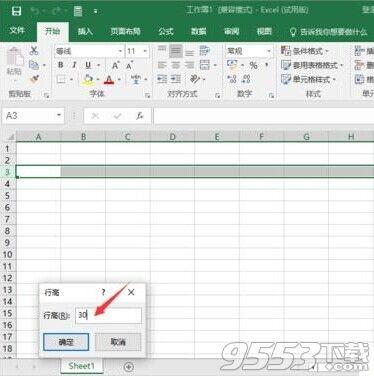Viewport: 374px width, 376px height.
Task: Select row 7 header
Action: point(8,219)
